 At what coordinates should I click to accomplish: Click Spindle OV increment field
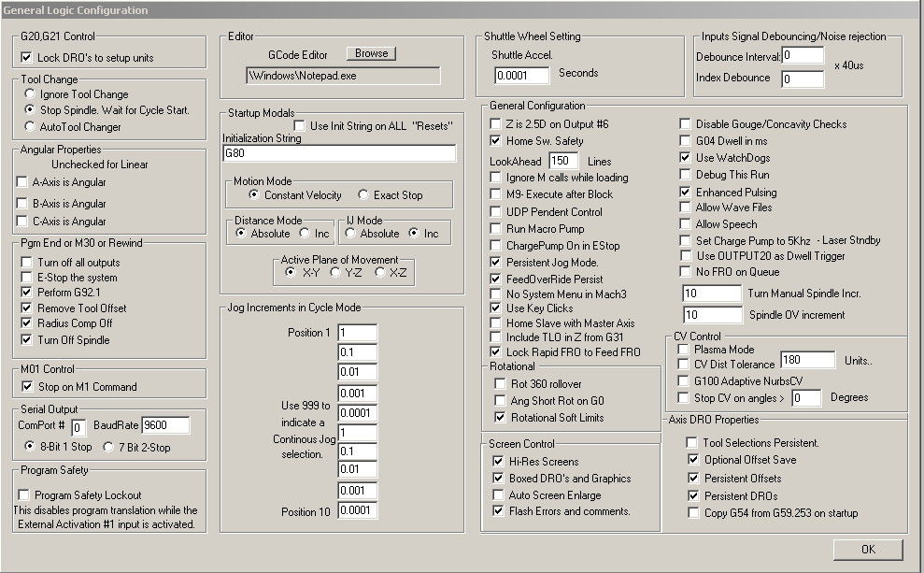pos(713,315)
